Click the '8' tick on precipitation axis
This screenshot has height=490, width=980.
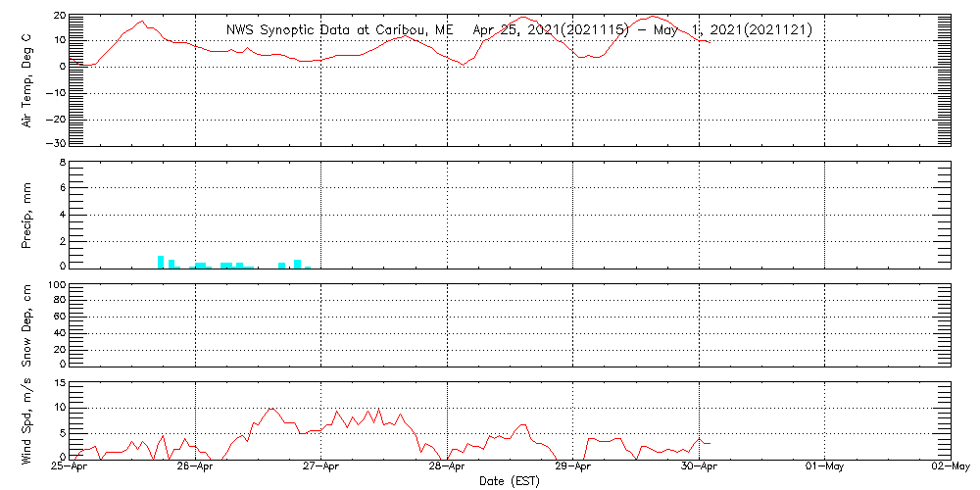(61, 163)
